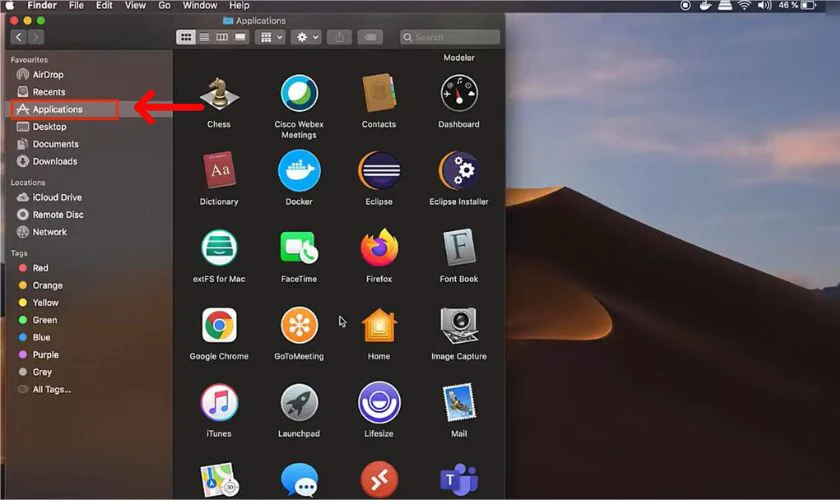Screen dimensions: 840x500
Task: Open the gear Action dropdown
Action: coord(307,37)
